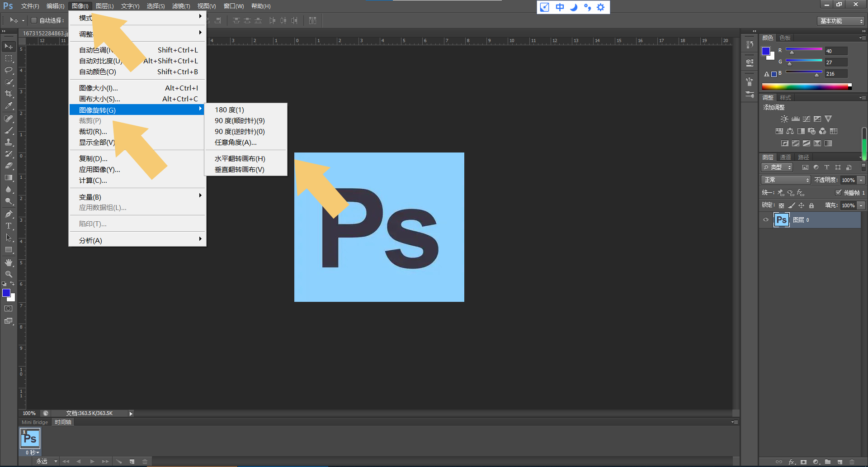This screenshot has height=467, width=868.
Task: Choose 180 度(1) rotation
Action: (x=229, y=110)
